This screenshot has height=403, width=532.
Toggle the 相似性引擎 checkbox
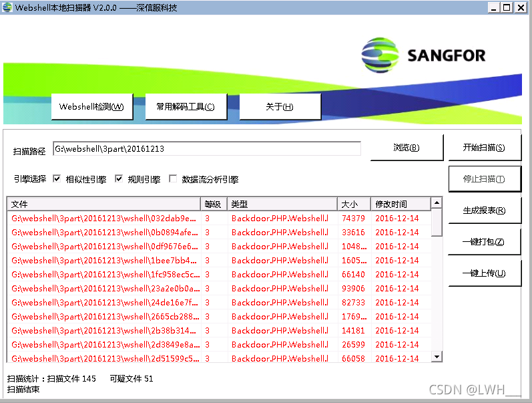pos(57,178)
